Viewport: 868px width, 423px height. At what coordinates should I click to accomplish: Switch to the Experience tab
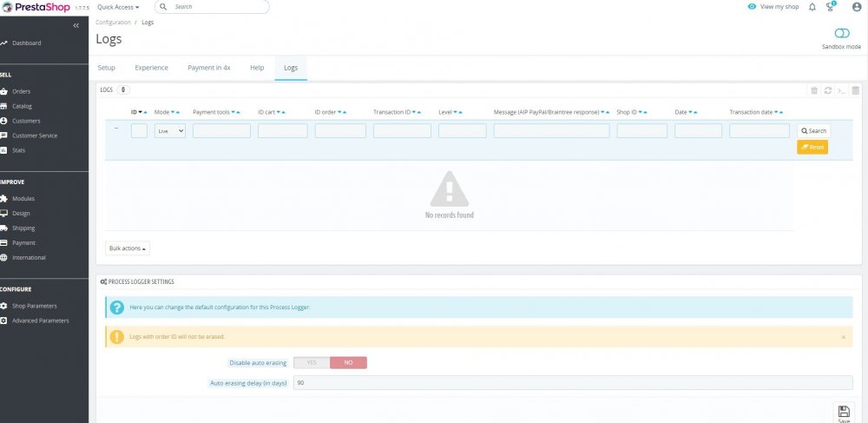coord(151,68)
